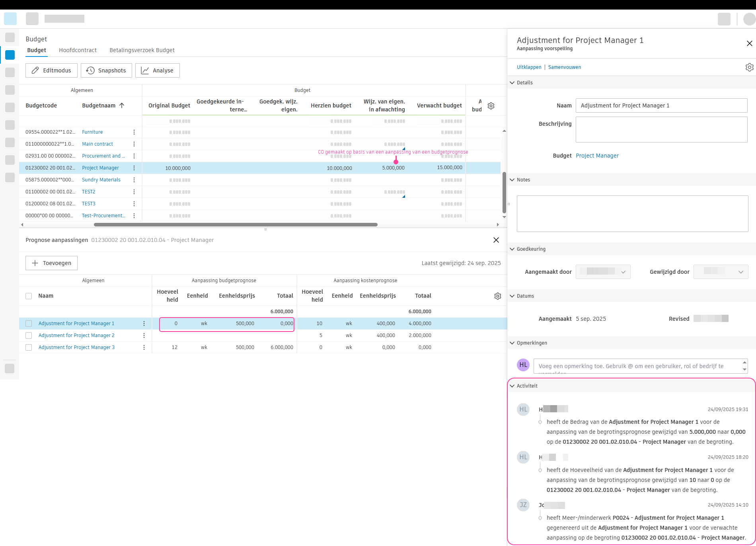Close the Prognose aanpassingen section
Viewport: 756px width, 546px height.
tap(496, 240)
